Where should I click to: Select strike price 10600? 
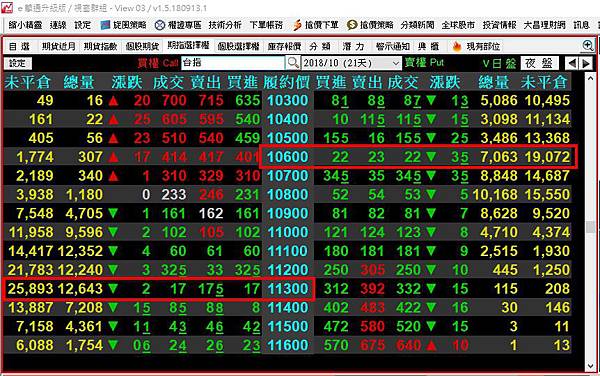pyautogui.click(x=288, y=156)
